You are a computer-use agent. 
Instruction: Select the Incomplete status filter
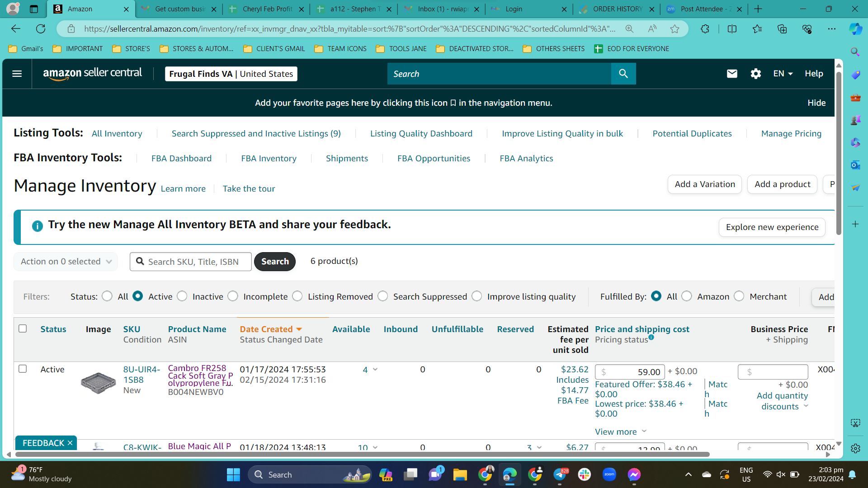pyautogui.click(x=233, y=296)
